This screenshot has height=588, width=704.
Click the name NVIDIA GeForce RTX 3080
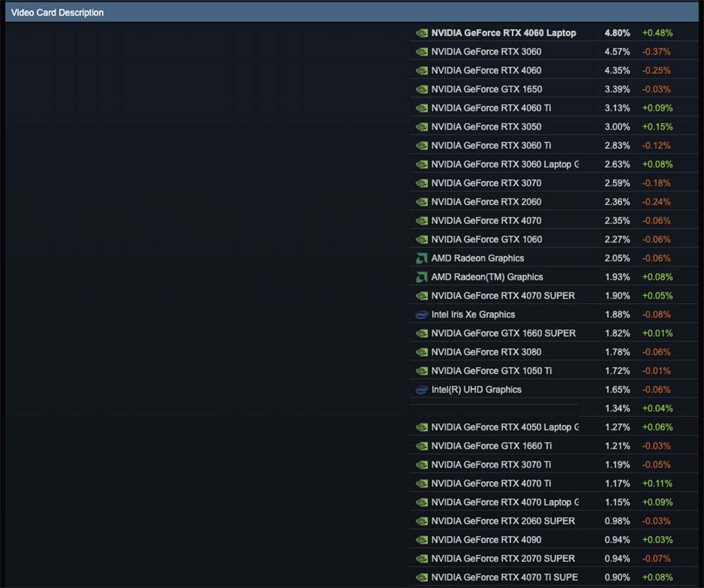pos(486,352)
